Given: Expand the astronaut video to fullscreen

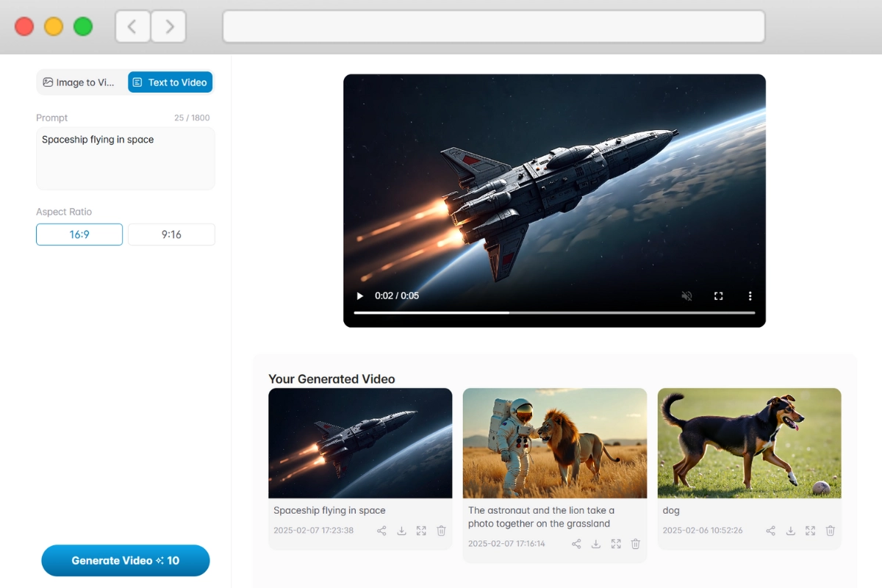Looking at the screenshot, I should (x=615, y=544).
